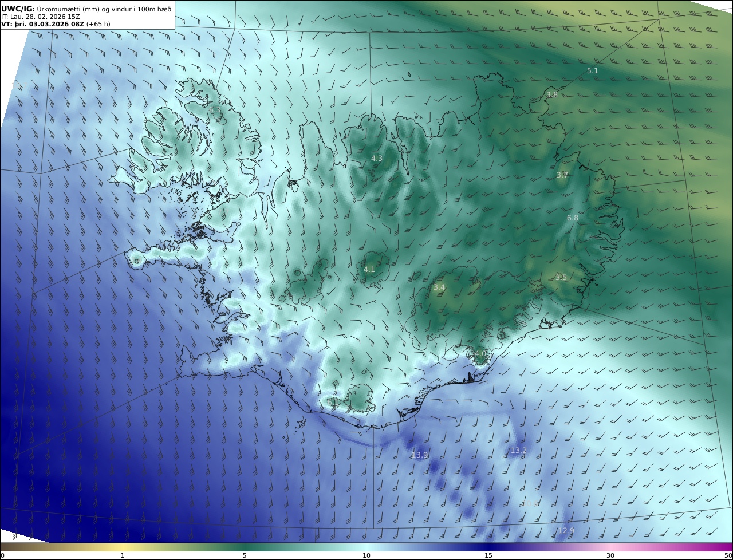This screenshot has width=733, height=560.
Task: Click the 12.9 value near bottom edge
Action: click(x=566, y=531)
